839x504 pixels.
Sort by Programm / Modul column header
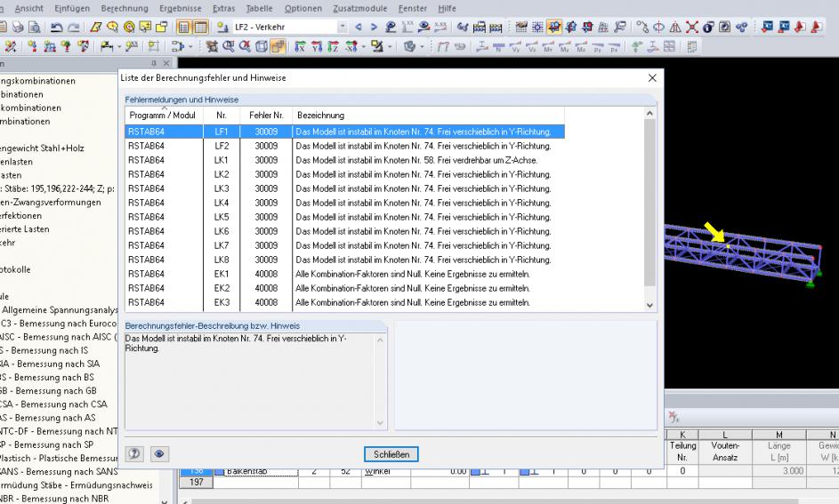[x=163, y=115]
